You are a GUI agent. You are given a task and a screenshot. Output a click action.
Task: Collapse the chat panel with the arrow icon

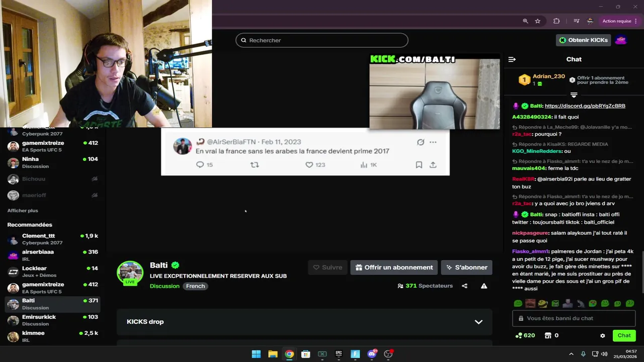point(512,59)
